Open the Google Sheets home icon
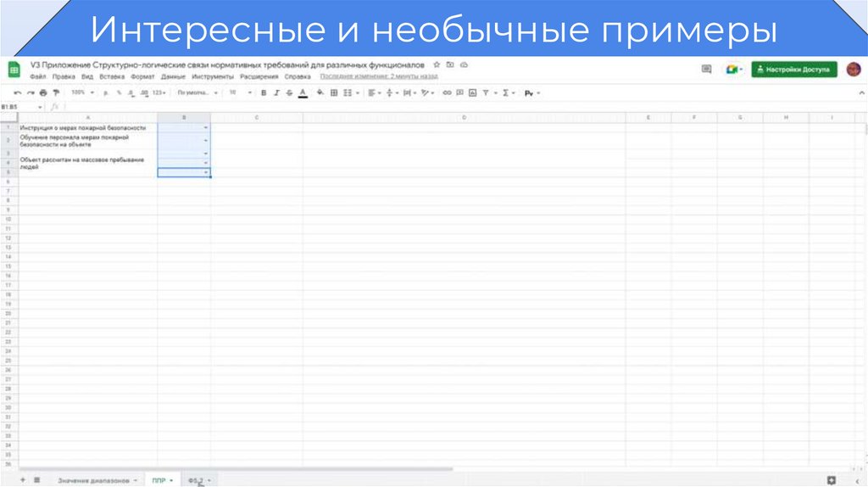Image resolution: width=868 pixels, height=487 pixels. 14,70
